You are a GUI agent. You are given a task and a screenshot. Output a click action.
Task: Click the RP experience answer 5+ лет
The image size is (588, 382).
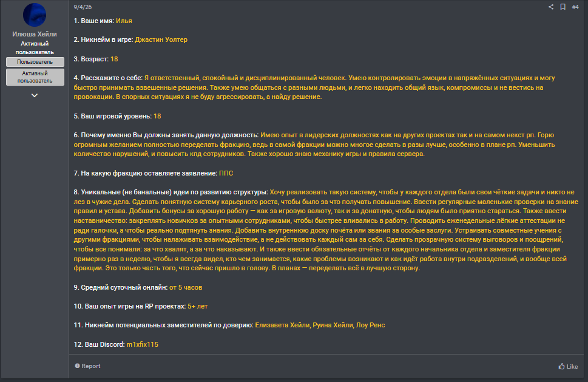pyautogui.click(x=197, y=306)
